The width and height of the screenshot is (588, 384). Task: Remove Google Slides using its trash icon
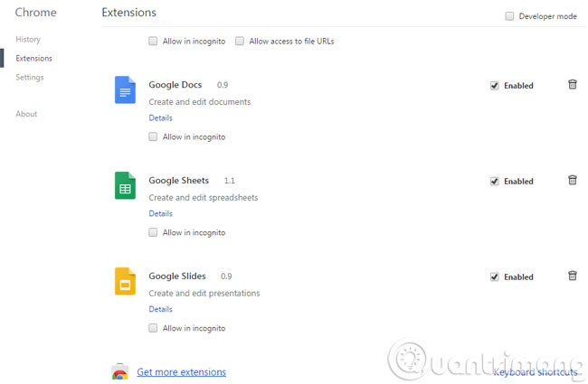[573, 276]
